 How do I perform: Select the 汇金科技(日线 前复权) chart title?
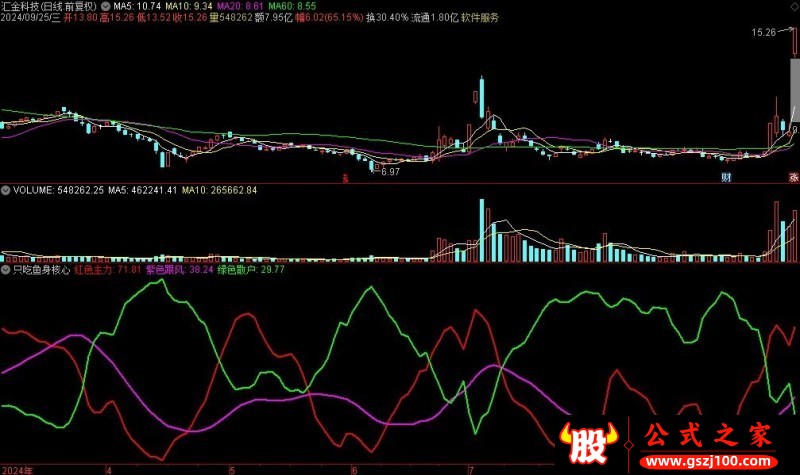tap(49, 6)
